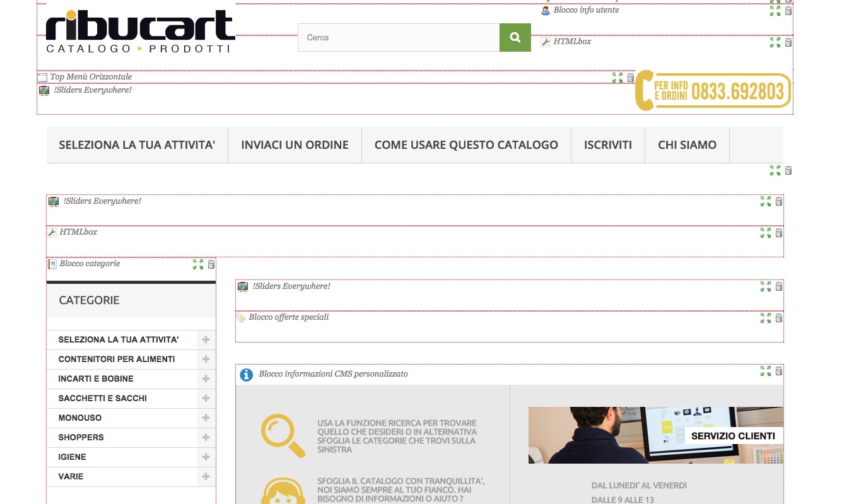Screen dimensions: 842x504
Task: Click the Blocco categorie module icon
Action: (52, 264)
